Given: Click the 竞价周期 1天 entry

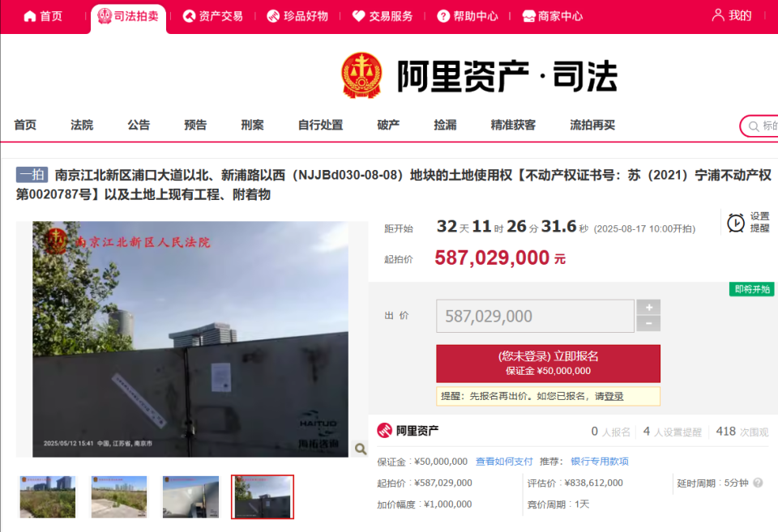Looking at the screenshot, I should [x=558, y=504].
